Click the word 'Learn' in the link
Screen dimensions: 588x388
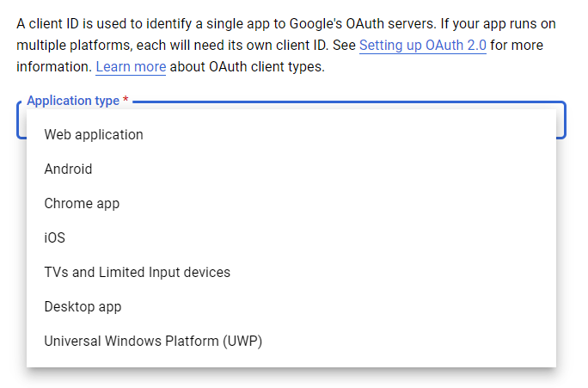113,67
